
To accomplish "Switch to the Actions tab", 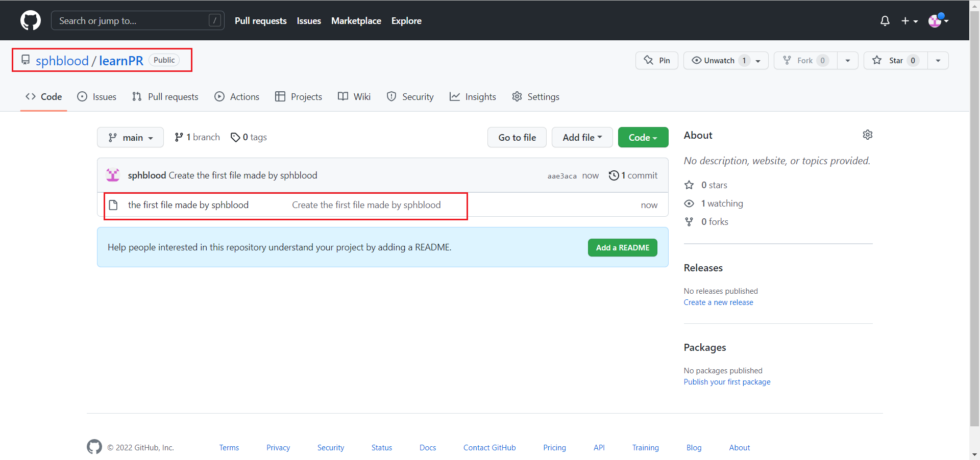I will click(237, 96).
